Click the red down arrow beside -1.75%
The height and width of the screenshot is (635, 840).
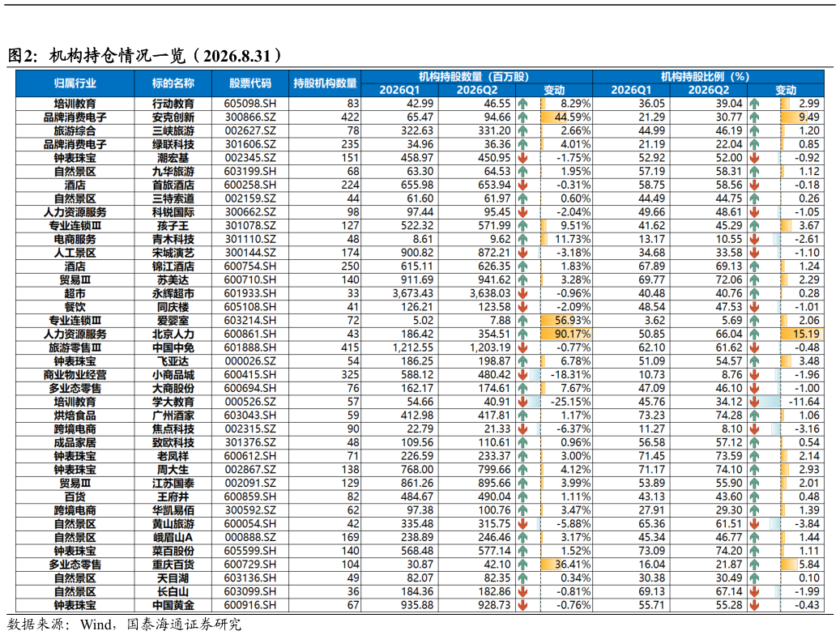pyautogui.click(x=522, y=158)
